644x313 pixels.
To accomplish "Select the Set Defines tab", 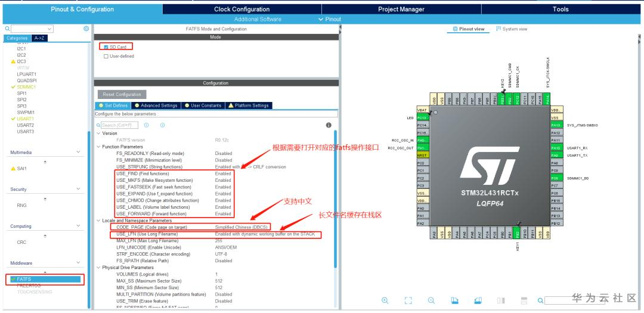I will pos(113,106).
